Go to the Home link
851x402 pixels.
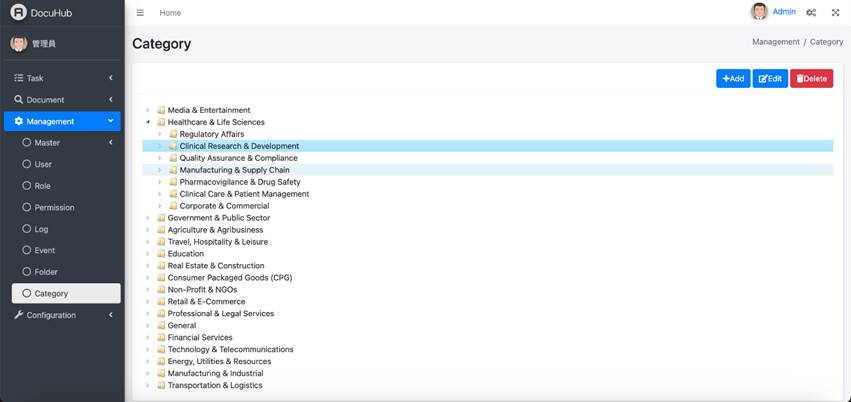170,12
